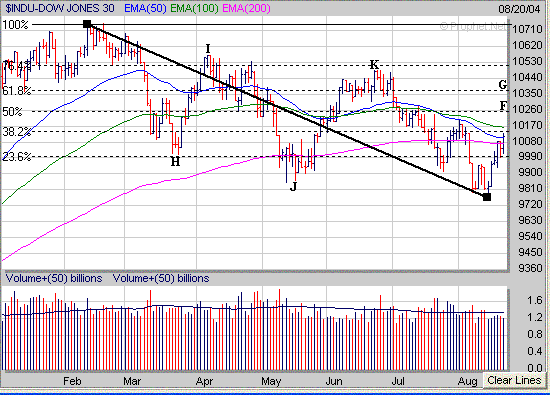This screenshot has height=395, width=550.
Task: Click the 1.6 volume axis label
Action: [535, 300]
